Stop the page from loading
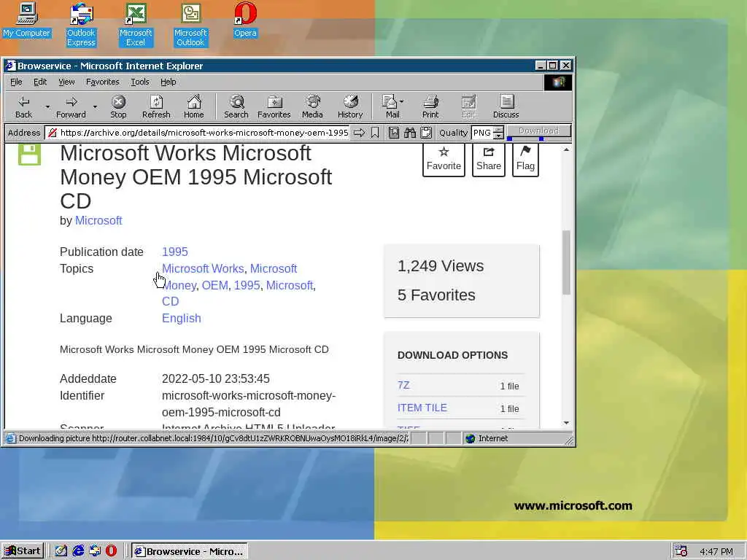This screenshot has height=560, width=747. 118,106
